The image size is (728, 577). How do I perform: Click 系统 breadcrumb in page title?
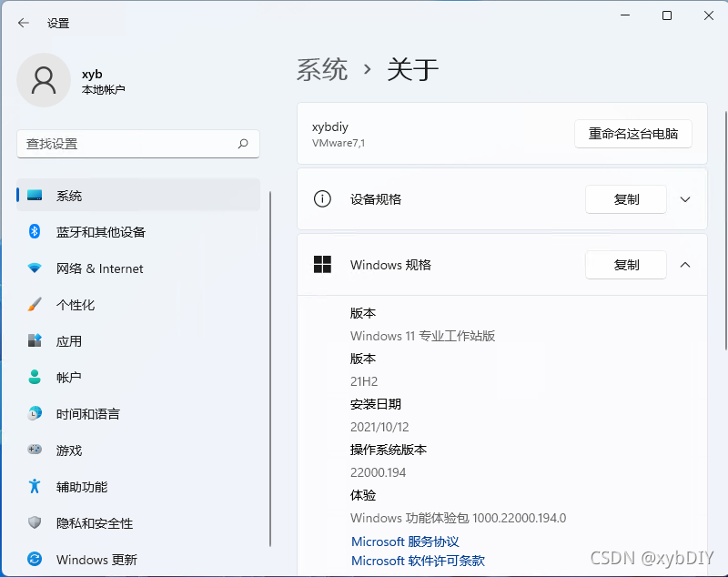click(x=322, y=70)
